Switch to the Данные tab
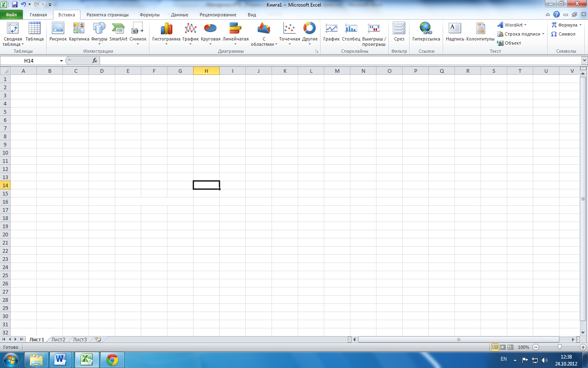The image size is (588, 368). pyautogui.click(x=180, y=15)
